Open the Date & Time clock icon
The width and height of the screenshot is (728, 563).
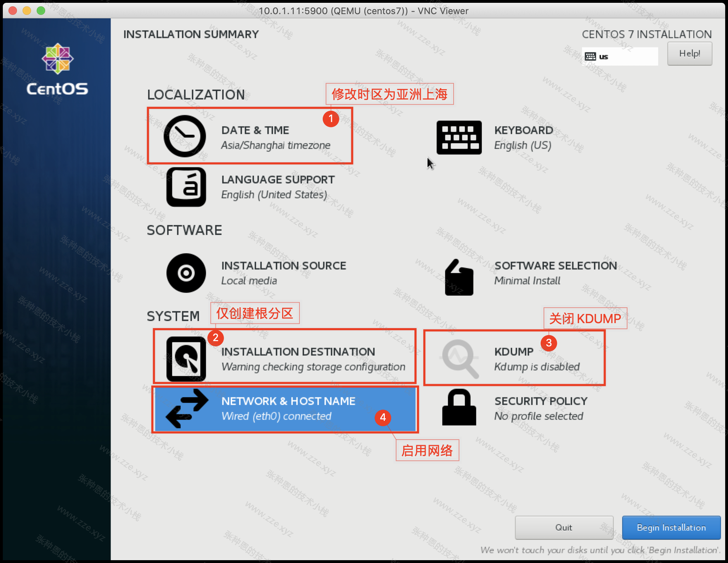[185, 136]
